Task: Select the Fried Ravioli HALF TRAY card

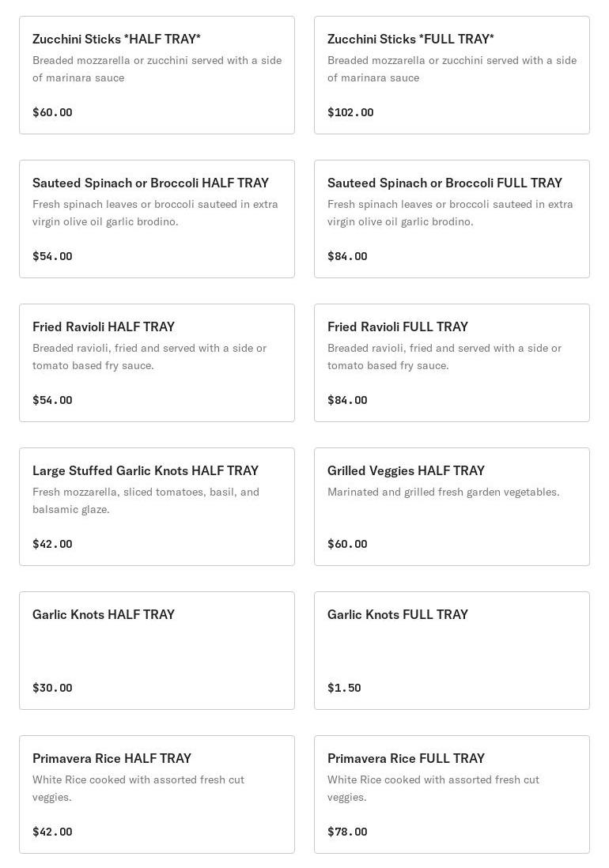Action: (104, 326)
